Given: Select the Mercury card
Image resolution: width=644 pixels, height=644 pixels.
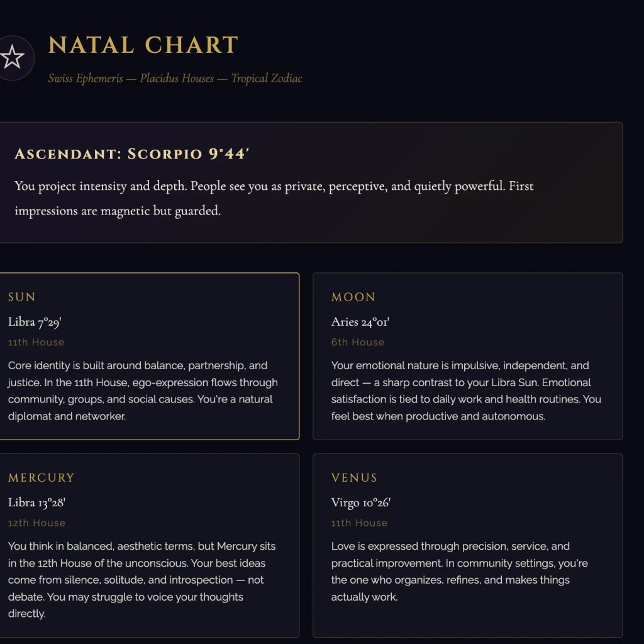Looking at the screenshot, I should pyautogui.click(x=150, y=545).
